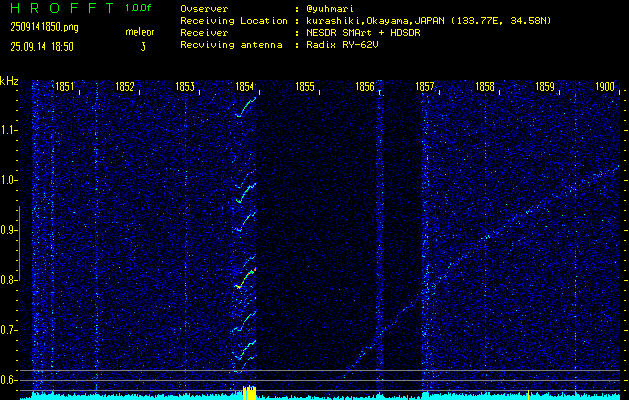Click the thin yellow spike in the bottom power graph
The width and height of the screenshot is (629, 400).
[529, 394]
